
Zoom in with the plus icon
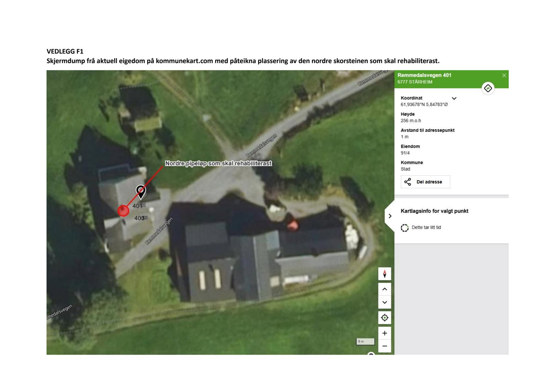(x=384, y=332)
